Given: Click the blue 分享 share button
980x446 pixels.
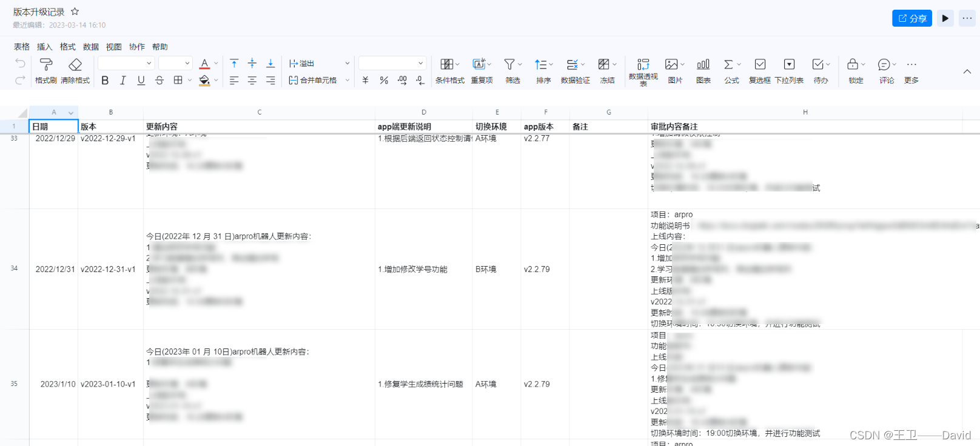Looking at the screenshot, I should tap(912, 18).
